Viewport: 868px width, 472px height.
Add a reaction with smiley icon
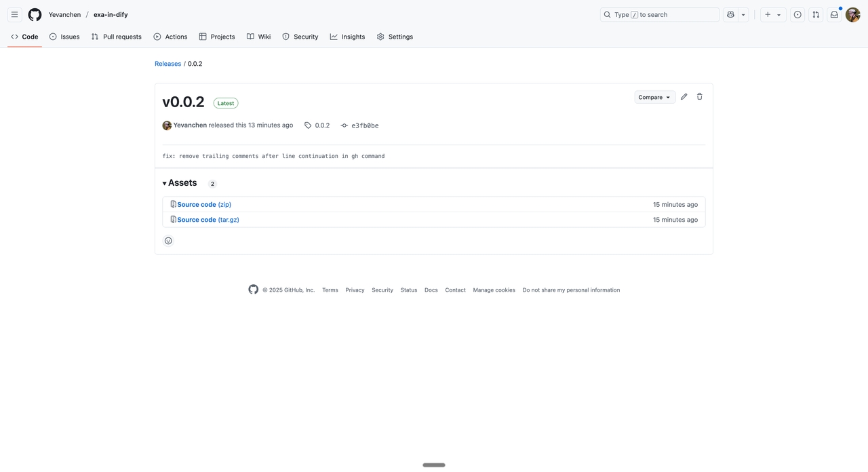[x=168, y=241]
